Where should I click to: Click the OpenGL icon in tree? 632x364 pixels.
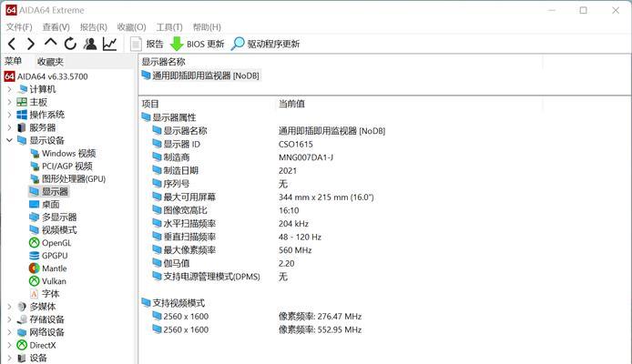click(x=35, y=243)
